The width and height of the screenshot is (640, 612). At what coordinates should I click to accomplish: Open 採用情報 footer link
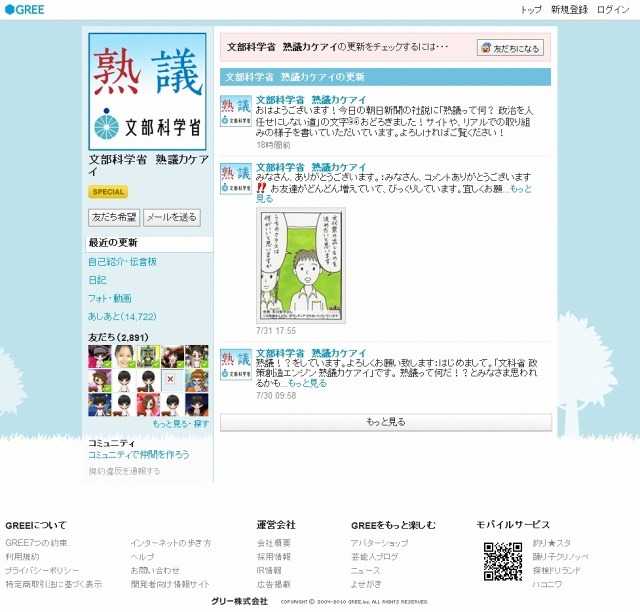point(274,557)
